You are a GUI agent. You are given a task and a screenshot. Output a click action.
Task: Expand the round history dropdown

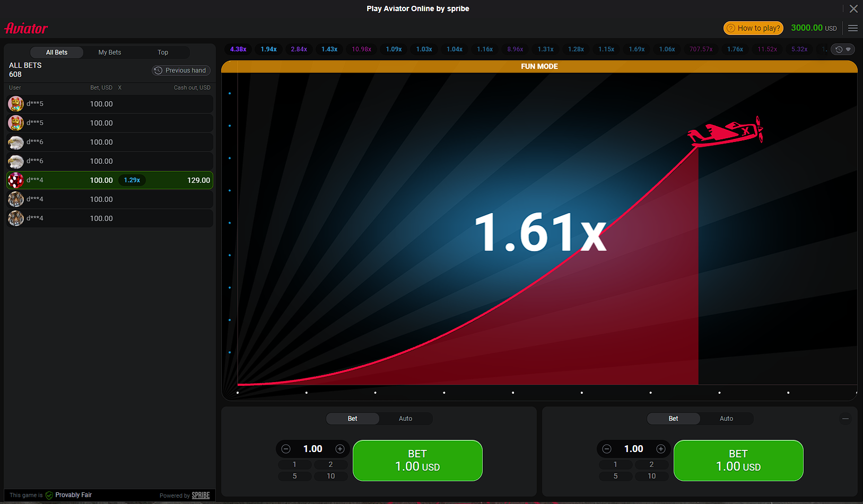pyautogui.click(x=843, y=49)
